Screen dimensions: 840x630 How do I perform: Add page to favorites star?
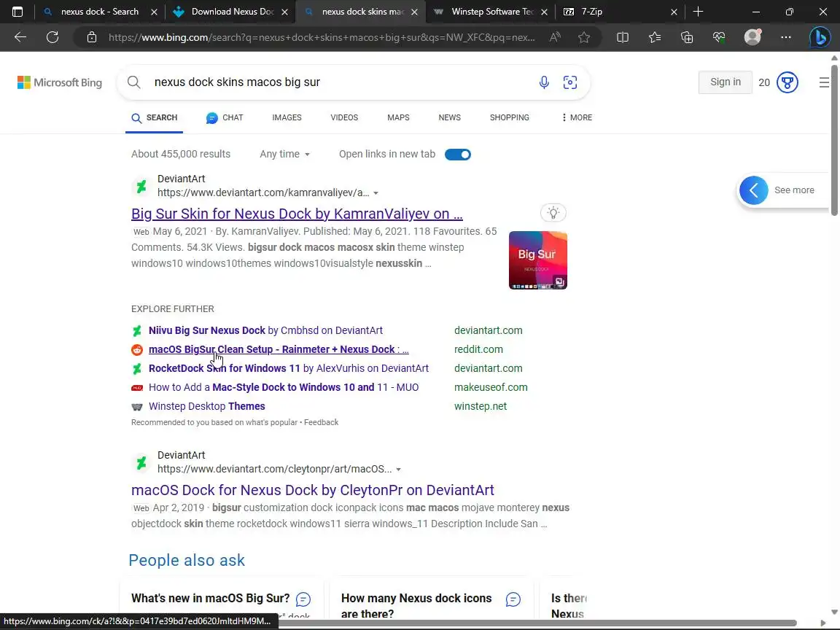click(x=584, y=37)
